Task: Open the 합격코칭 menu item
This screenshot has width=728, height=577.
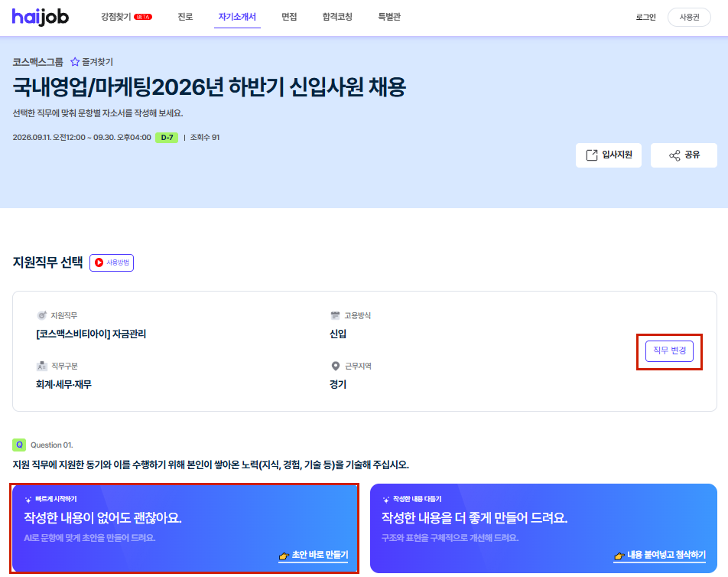Action: pos(337,17)
